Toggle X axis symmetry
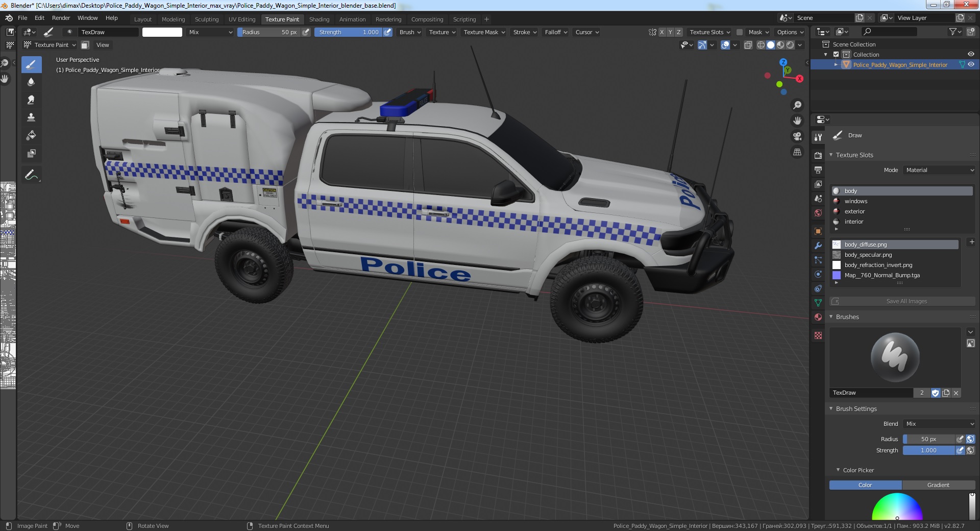980x531 pixels. point(662,32)
